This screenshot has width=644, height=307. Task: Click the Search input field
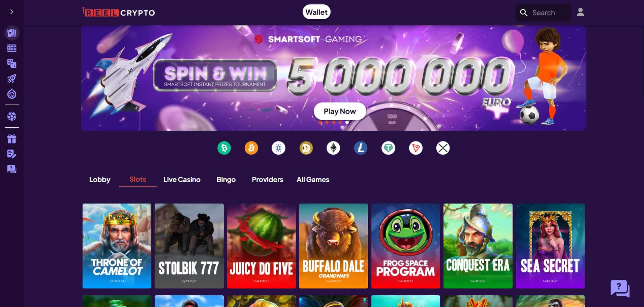click(x=543, y=13)
